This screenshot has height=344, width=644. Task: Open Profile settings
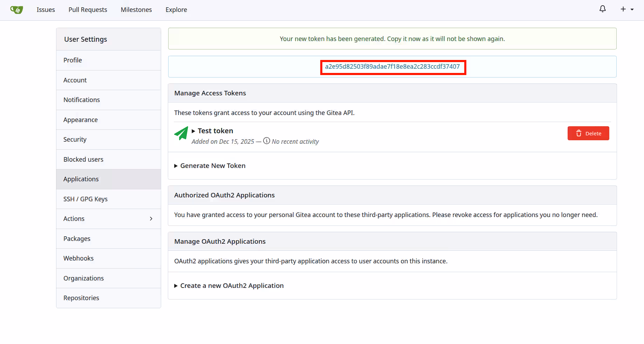(x=73, y=60)
